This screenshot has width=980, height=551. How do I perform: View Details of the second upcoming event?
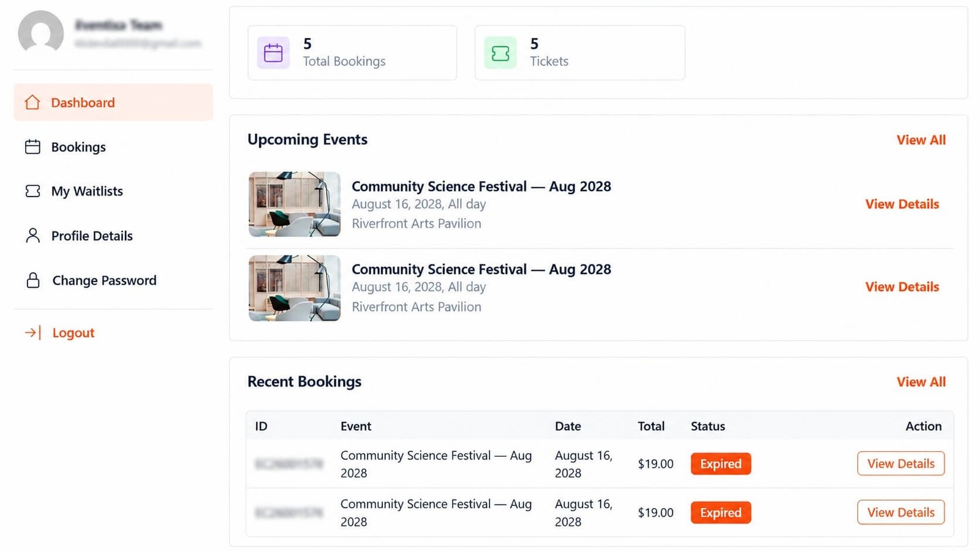902,287
